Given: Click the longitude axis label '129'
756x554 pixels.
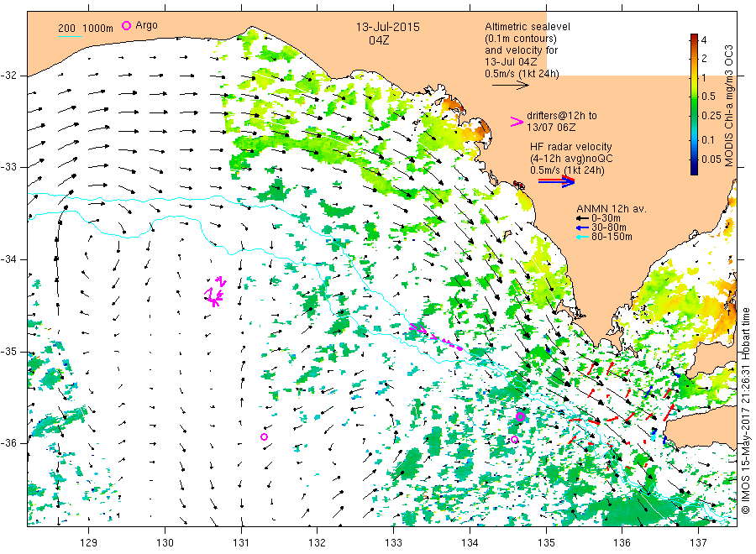Looking at the screenshot, I should 89,543.
